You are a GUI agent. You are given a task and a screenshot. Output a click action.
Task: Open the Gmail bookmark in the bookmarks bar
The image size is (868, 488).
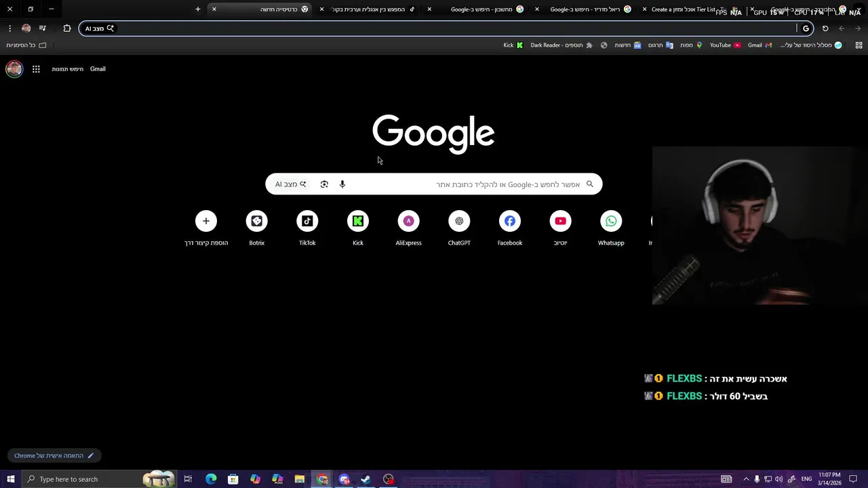[759, 45]
